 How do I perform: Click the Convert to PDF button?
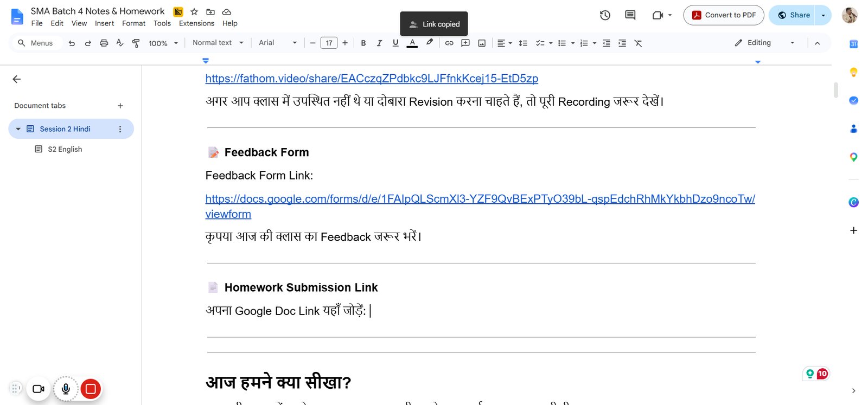pyautogui.click(x=724, y=15)
